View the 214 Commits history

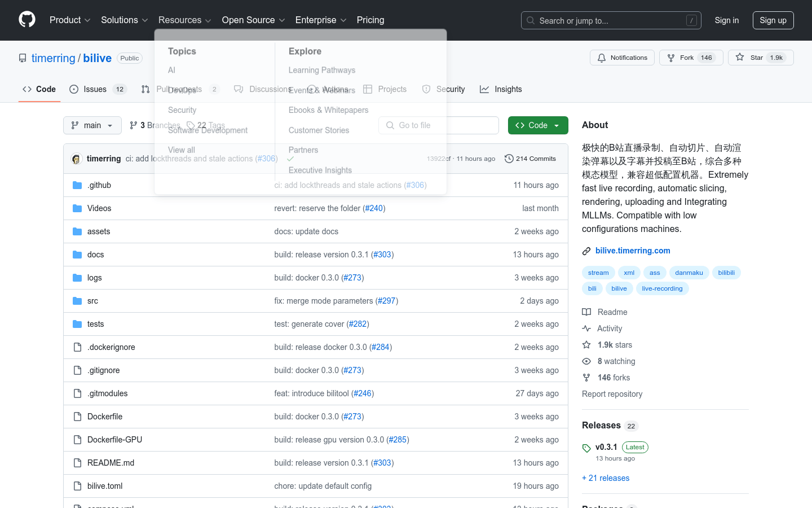(531, 159)
